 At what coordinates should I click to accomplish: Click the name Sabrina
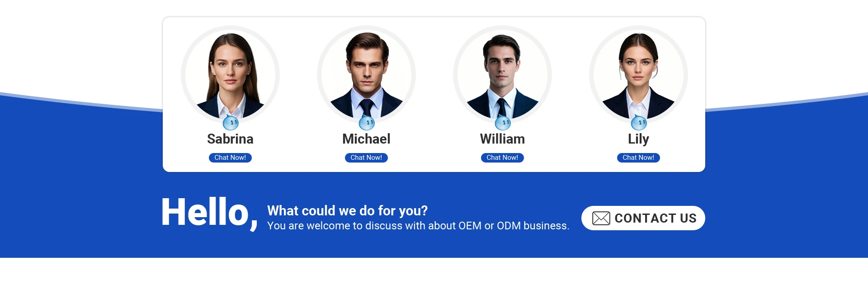(x=230, y=139)
